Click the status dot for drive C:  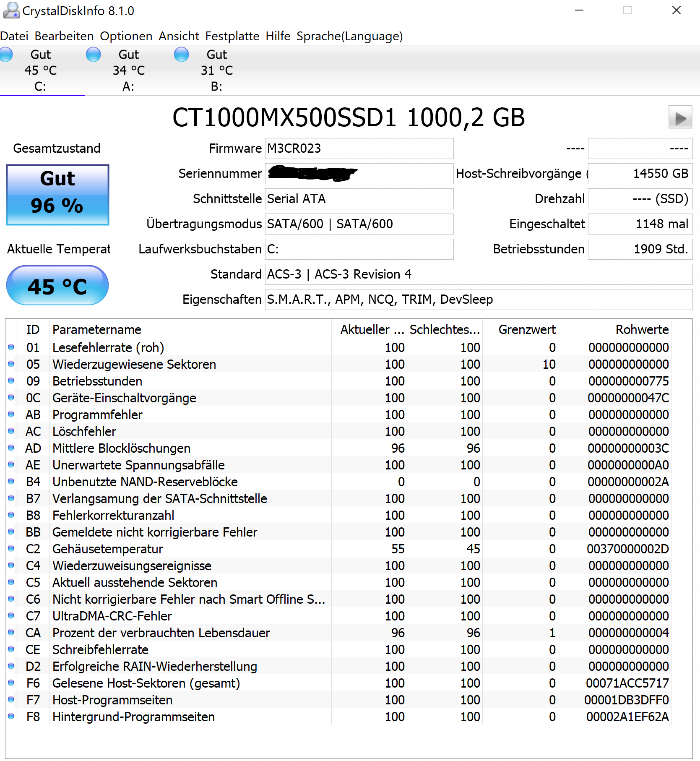[x=6, y=55]
